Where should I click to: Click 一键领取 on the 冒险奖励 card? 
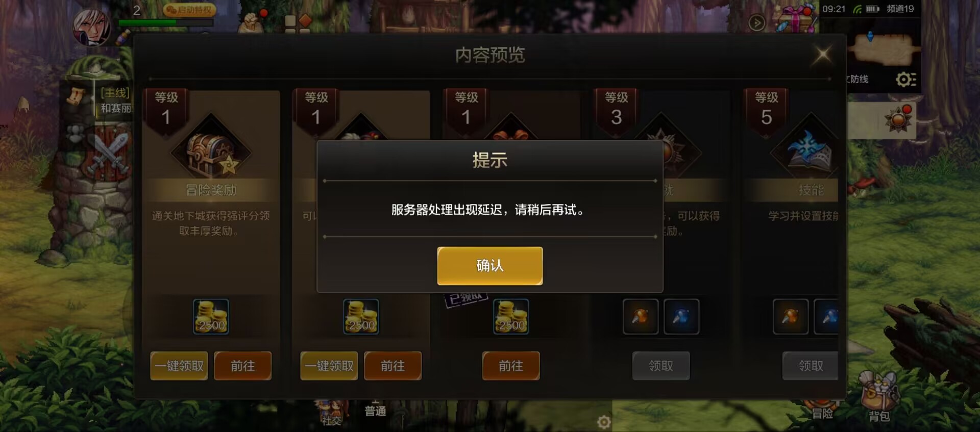click(179, 366)
